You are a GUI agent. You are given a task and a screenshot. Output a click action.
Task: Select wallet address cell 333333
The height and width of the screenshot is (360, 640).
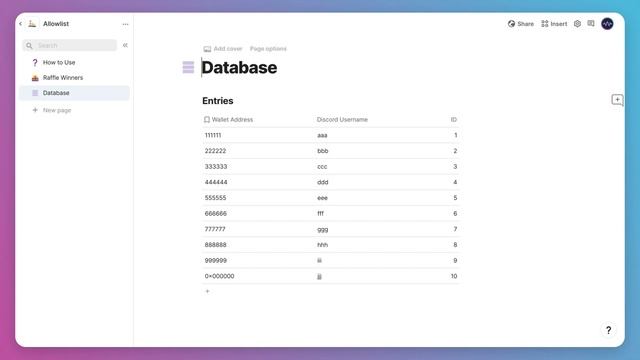click(x=216, y=167)
